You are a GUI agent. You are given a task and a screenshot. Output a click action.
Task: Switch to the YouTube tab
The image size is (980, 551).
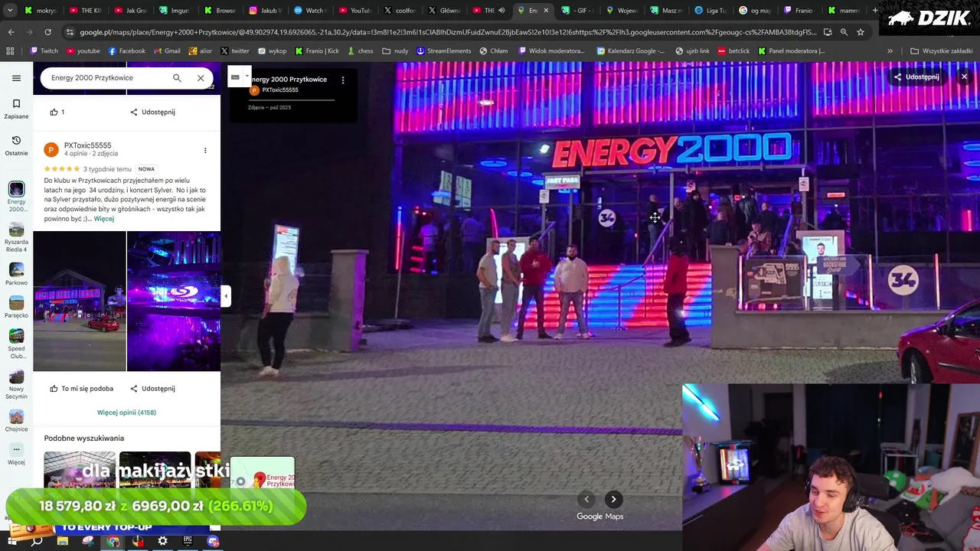pos(355,11)
